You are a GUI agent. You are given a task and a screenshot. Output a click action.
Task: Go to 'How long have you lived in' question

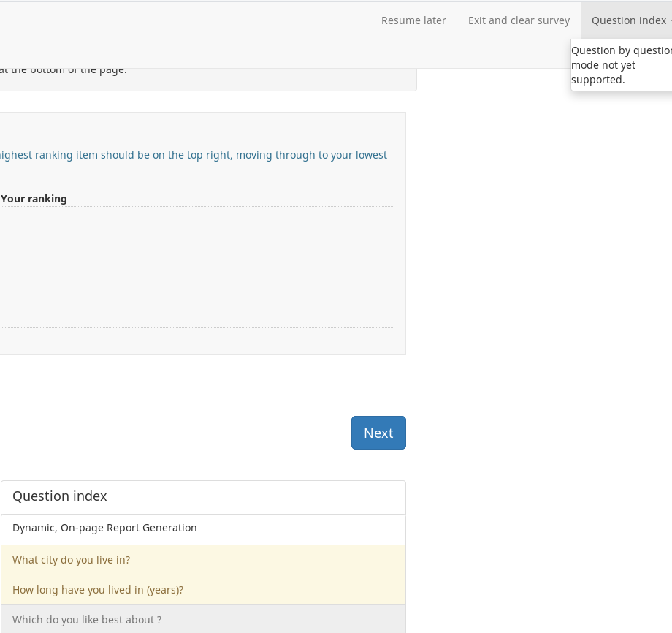point(98,590)
